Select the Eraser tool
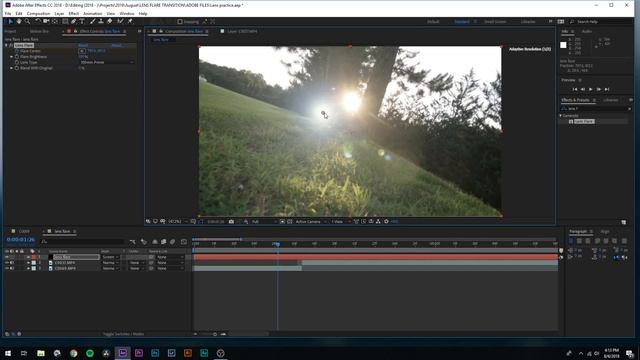 coord(109,21)
